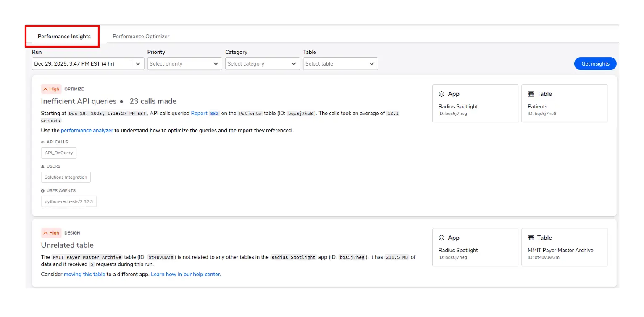Select the API_DoQuery chip

[x=58, y=153]
